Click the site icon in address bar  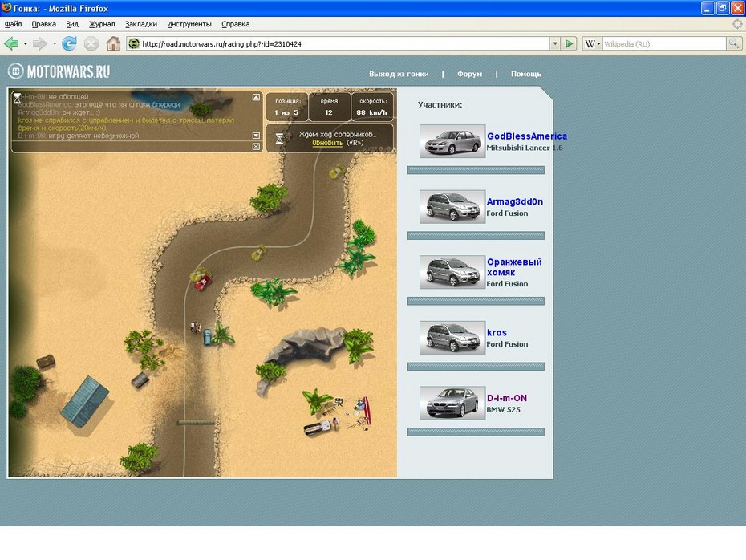[x=134, y=44]
